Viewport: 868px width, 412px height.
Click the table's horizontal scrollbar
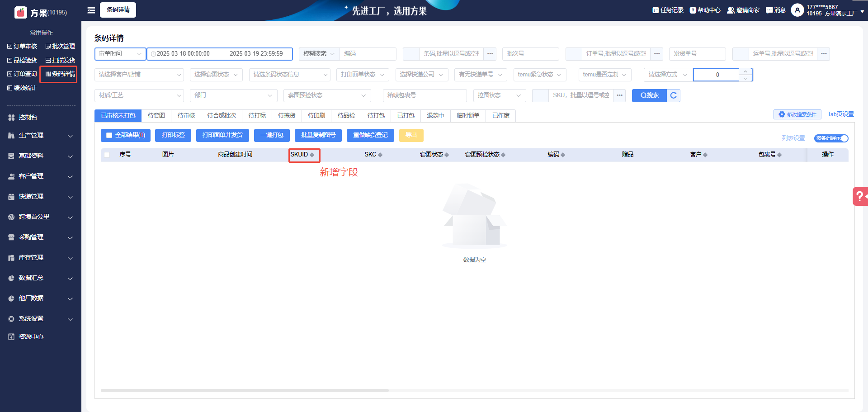tap(245, 390)
